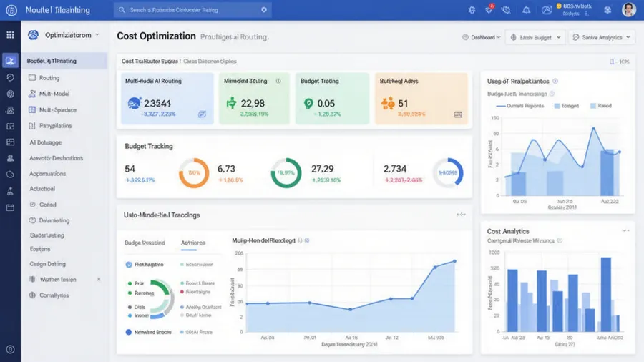Screen dimensions: 644x362
Task: Click the blue info icon above the line chart
Action: [307, 240]
